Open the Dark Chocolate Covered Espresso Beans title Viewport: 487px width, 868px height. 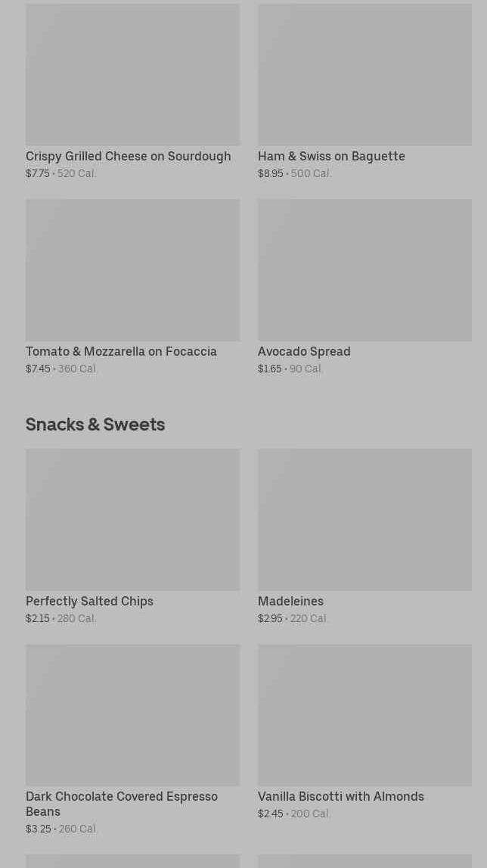(x=121, y=804)
